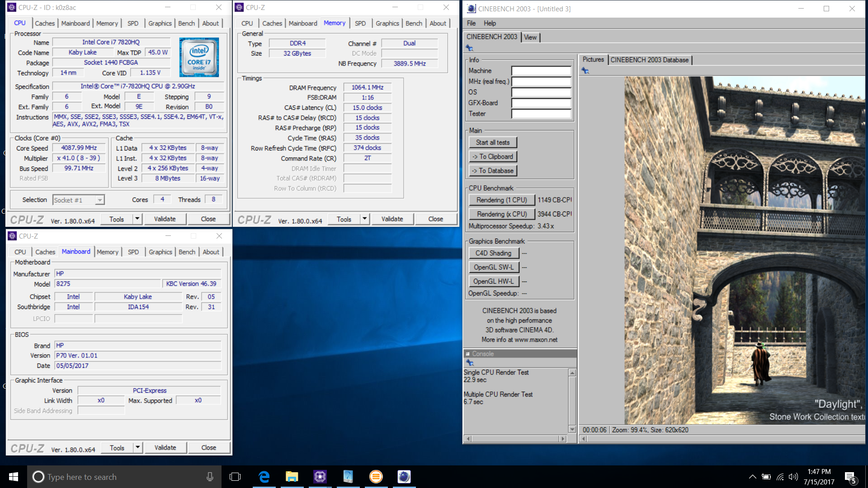Click the CPU-Z window icon in the k0z8ac title bar
This screenshot has height=488, width=868.
click(x=12, y=7)
